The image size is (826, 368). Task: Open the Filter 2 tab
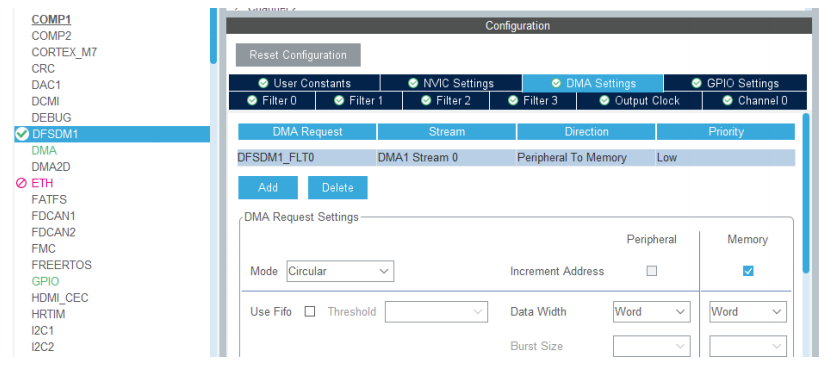(446, 101)
